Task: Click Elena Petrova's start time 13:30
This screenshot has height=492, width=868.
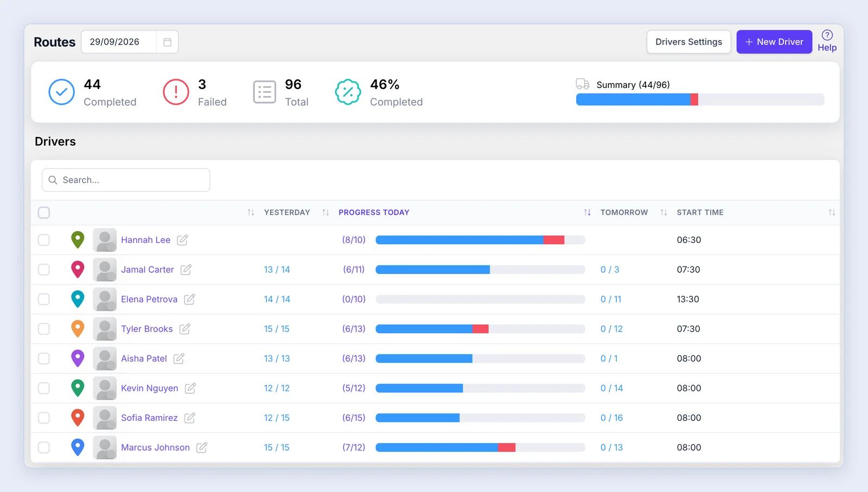Action: (688, 299)
